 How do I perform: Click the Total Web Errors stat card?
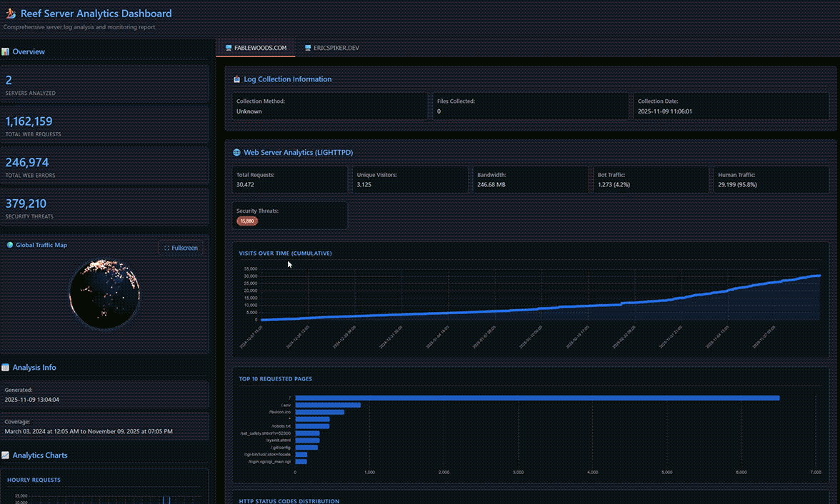[104, 166]
